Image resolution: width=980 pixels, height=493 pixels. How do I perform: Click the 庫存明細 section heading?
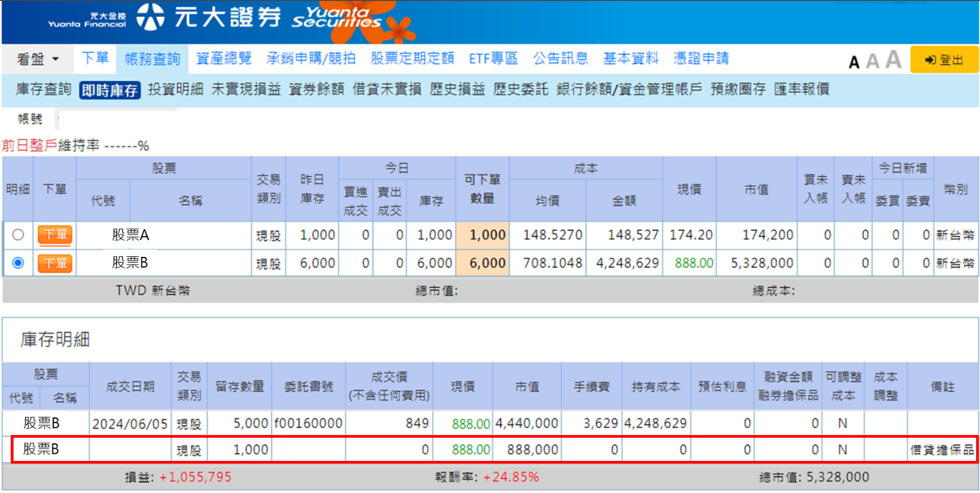pos(55,340)
